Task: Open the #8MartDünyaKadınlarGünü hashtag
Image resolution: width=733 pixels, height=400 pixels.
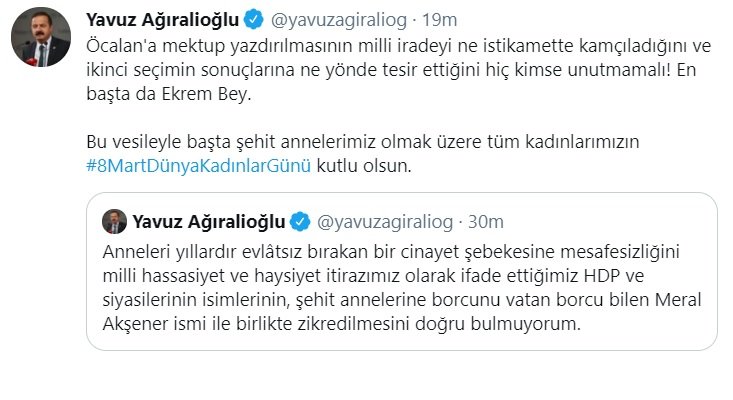Action: pos(199,166)
